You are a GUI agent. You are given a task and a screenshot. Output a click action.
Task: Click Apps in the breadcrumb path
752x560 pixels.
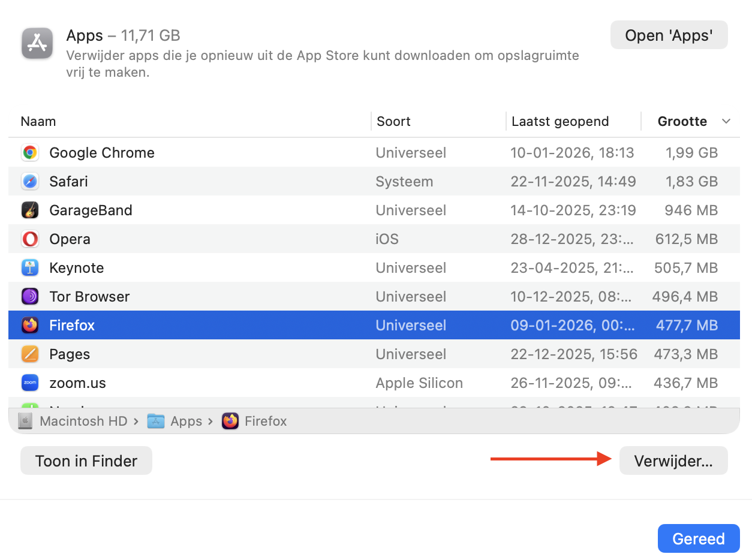(x=185, y=421)
